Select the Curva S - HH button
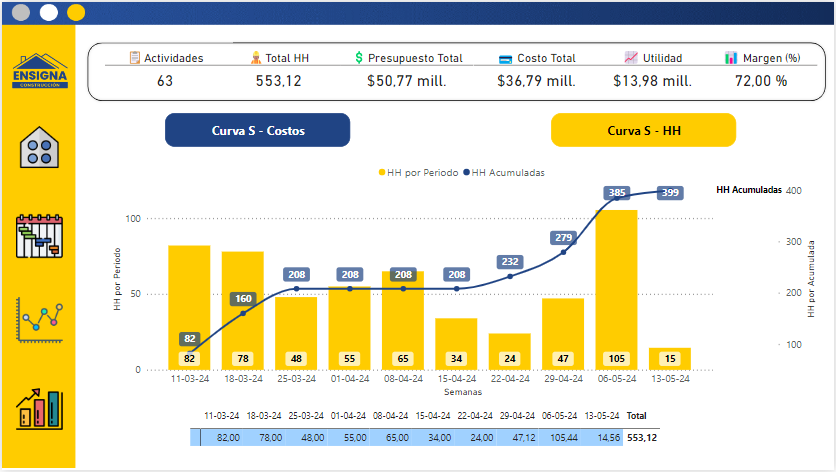 tap(643, 130)
